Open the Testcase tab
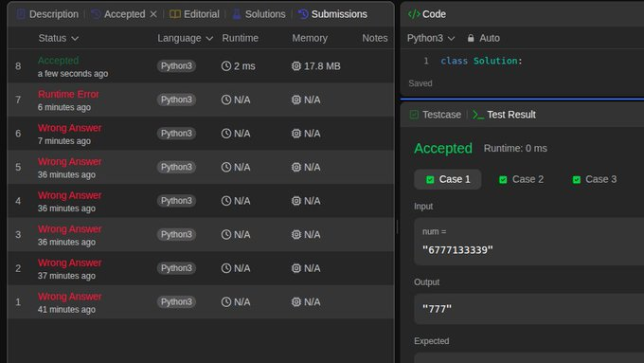 click(436, 115)
